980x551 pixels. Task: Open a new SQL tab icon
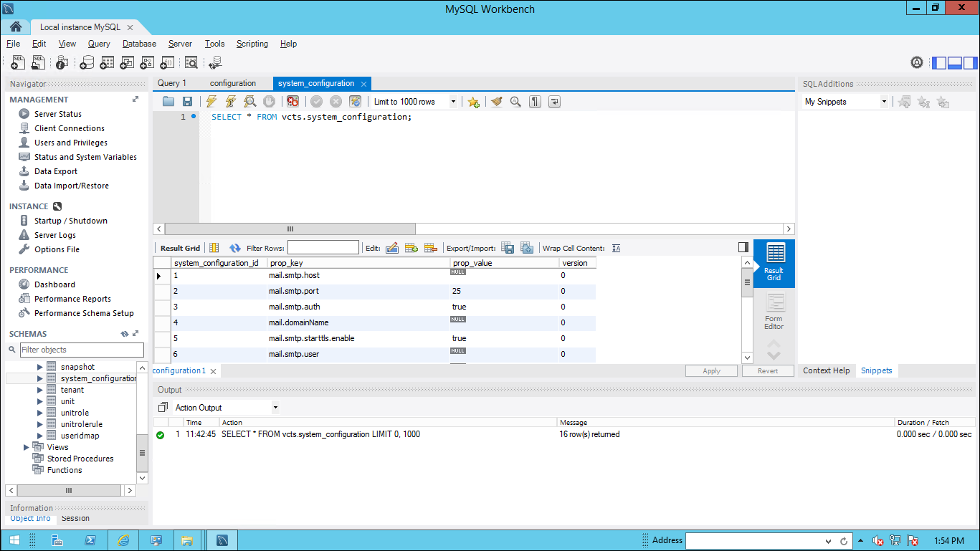pos(18,63)
